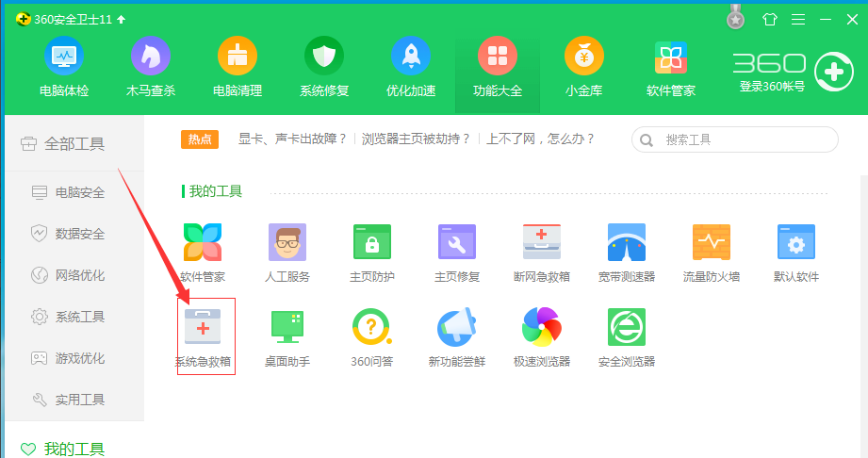Click the 上不了网，怎么办？ hot link
Screen dimensions: 868x458
coord(540,139)
